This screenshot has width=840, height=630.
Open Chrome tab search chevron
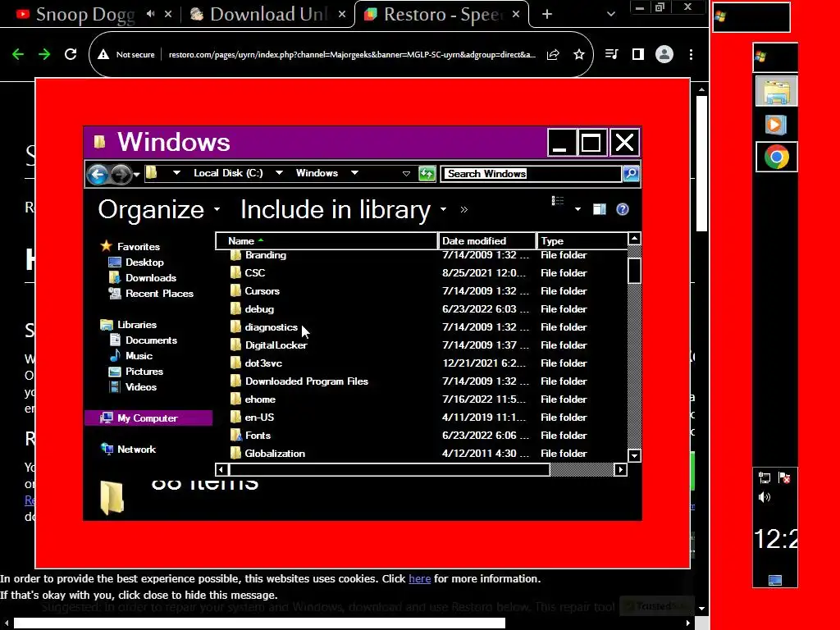pos(610,15)
